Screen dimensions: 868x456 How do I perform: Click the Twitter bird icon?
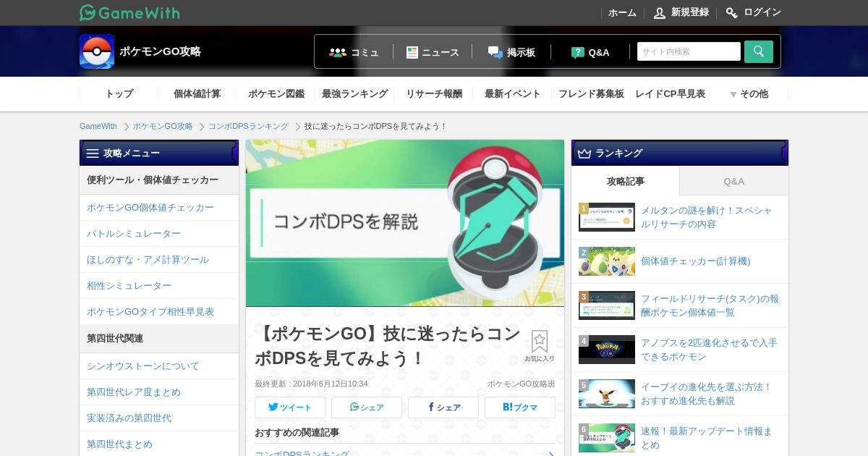pos(273,407)
